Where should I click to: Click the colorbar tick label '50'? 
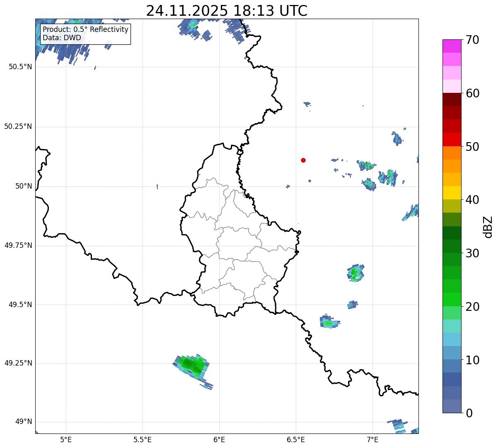coord(472,147)
